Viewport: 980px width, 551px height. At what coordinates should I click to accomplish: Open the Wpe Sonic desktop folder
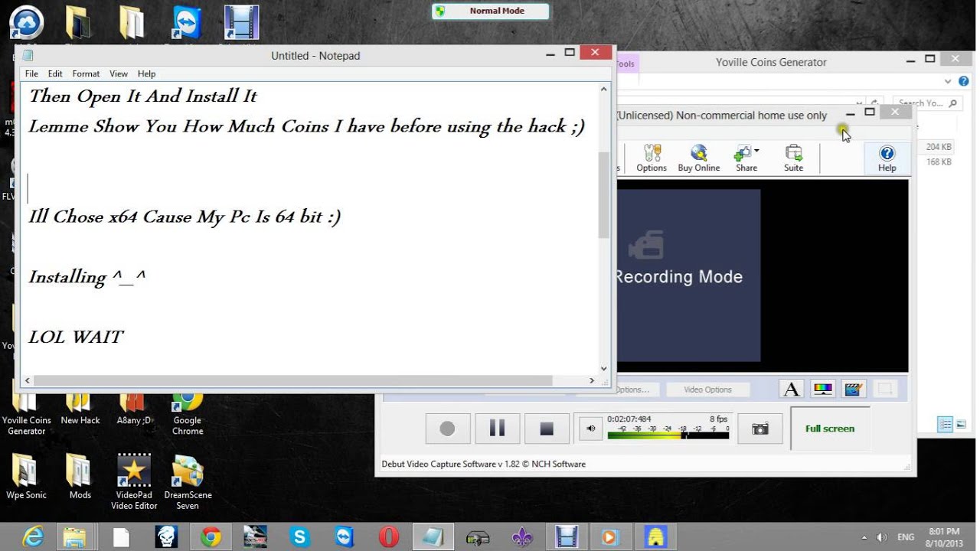[x=26, y=478]
